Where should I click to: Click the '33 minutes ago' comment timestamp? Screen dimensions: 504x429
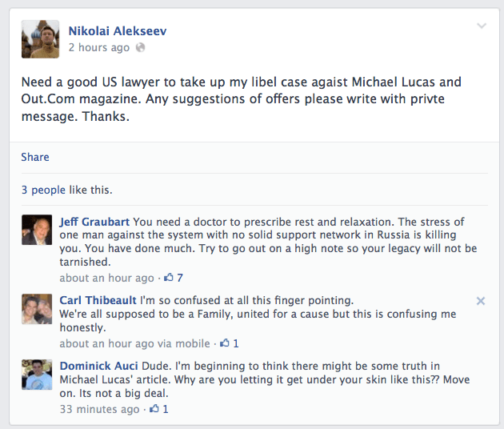pyautogui.click(x=100, y=409)
